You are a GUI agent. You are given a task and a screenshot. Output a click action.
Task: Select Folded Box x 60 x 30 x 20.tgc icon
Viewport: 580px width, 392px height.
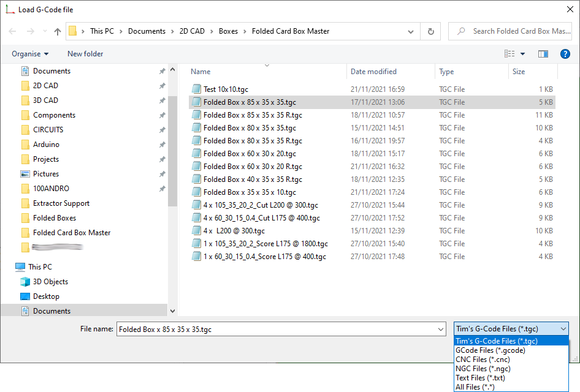click(x=196, y=153)
